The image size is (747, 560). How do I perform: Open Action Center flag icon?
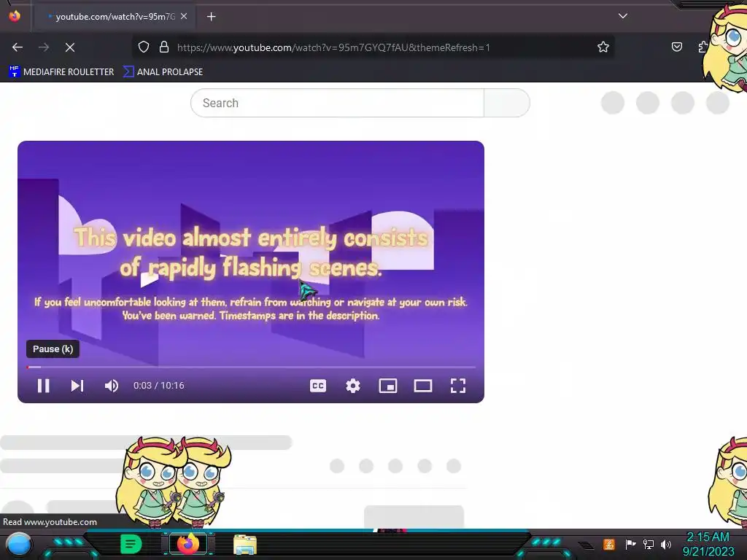(630, 544)
